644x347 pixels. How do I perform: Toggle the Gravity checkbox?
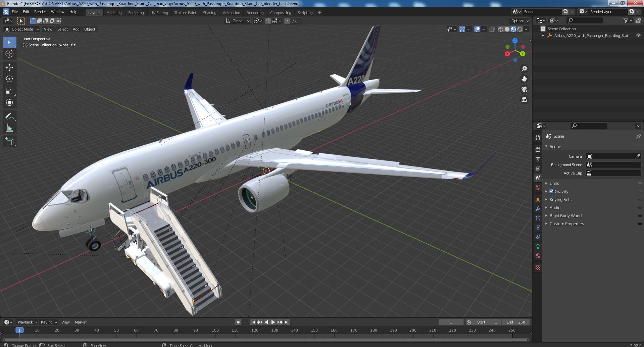[551, 191]
